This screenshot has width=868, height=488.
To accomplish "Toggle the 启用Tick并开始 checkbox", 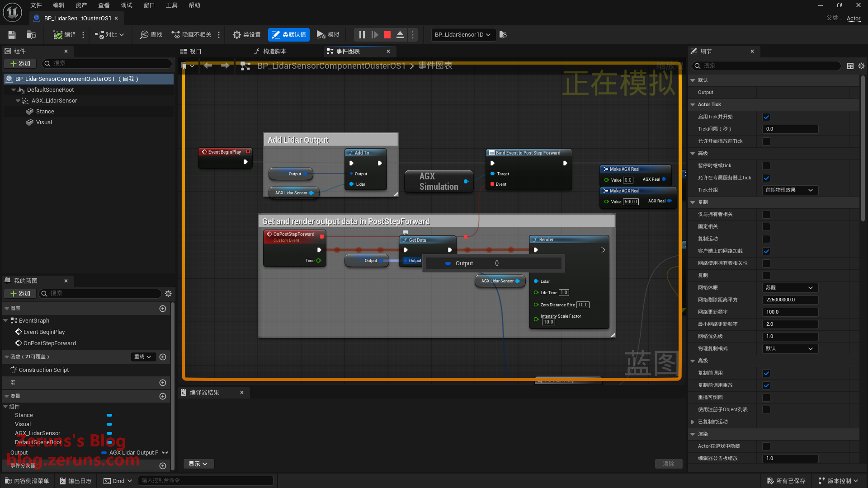I will point(766,117).
